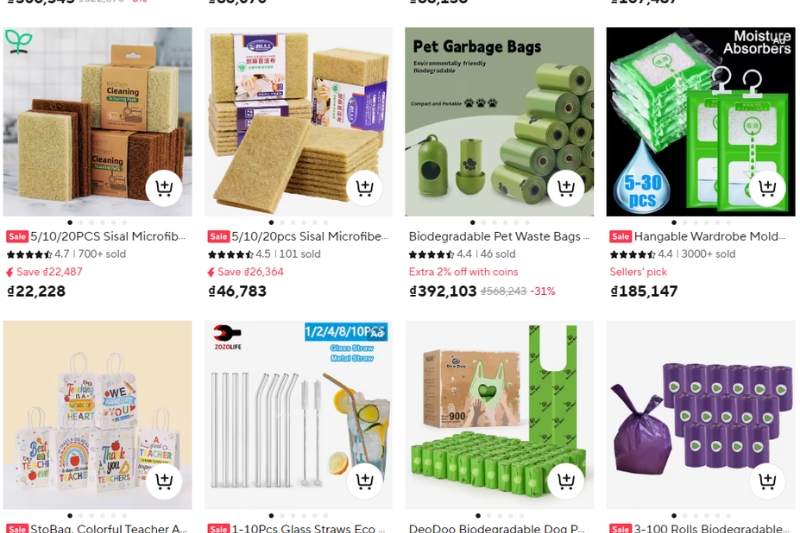This screenshot has width=800, height=533.
Task: Click Extra 2% off with coins
Action: 463,272
